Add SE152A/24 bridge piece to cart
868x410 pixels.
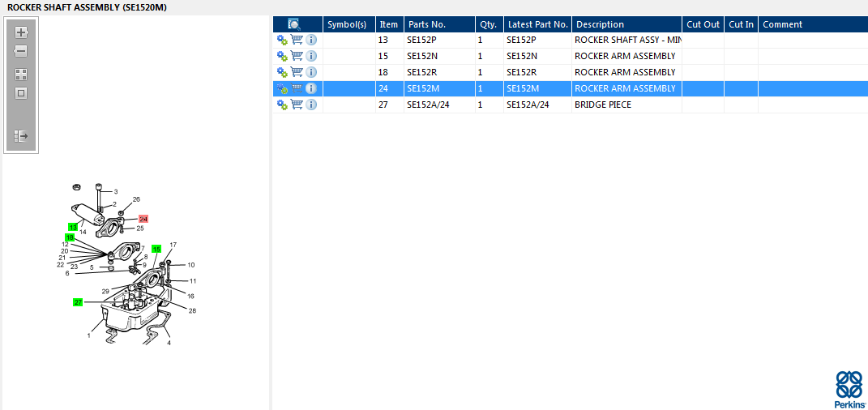(x=297, y=105)
